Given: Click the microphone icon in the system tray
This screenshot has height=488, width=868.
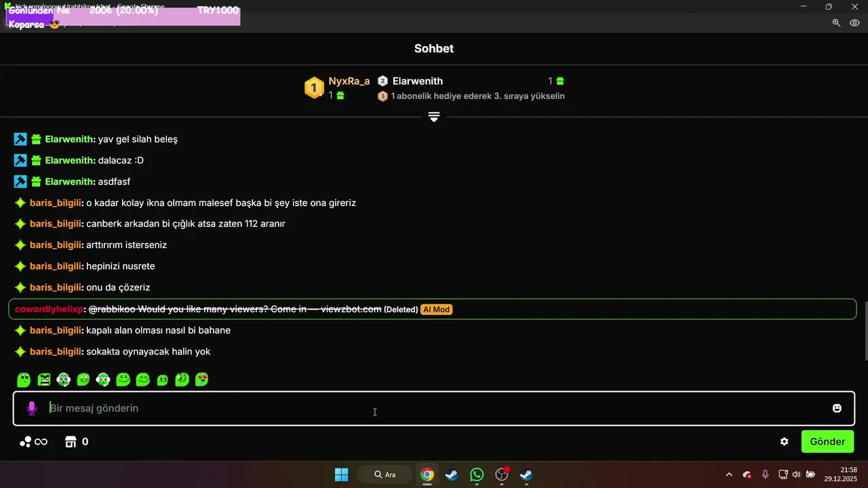Looking at the screenshot, I should 765,474.
